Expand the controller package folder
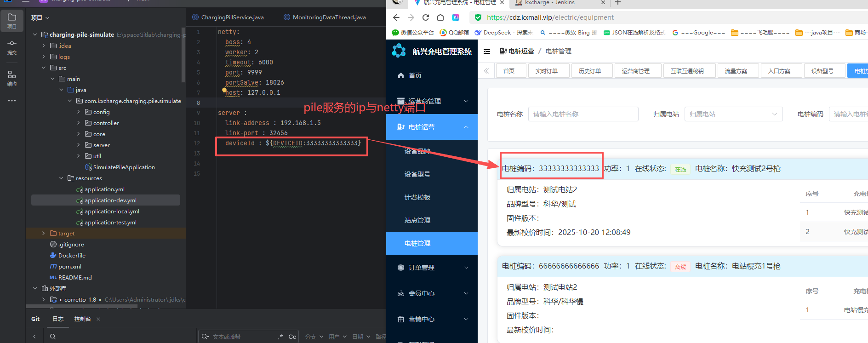This screenshot has width=868, height=343. 79,123
